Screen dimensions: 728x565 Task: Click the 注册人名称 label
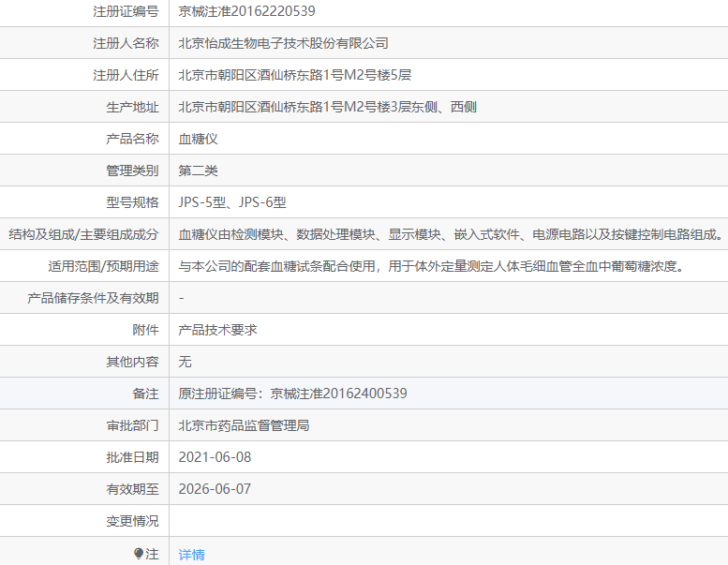tap(126, 43)
